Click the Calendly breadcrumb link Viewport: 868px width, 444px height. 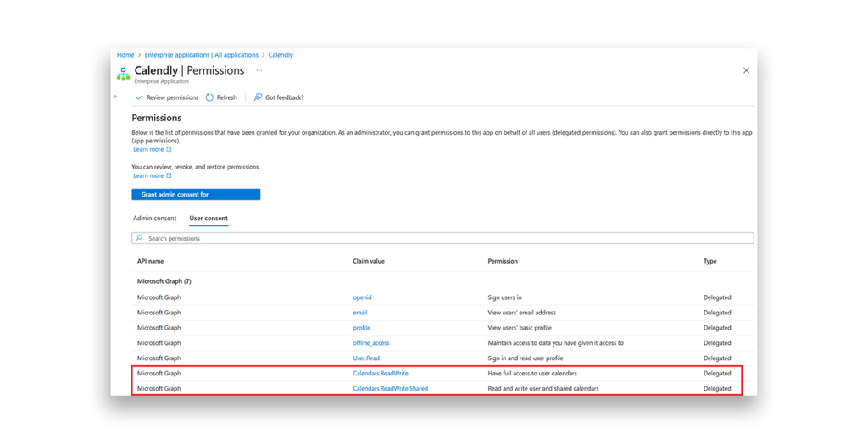pyautogui.click(x=281, y=55)
